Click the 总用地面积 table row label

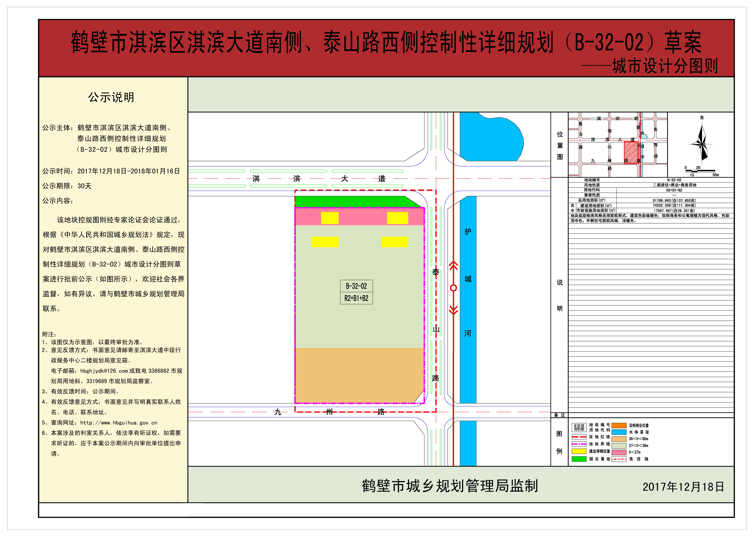click(x=592, y=200)
